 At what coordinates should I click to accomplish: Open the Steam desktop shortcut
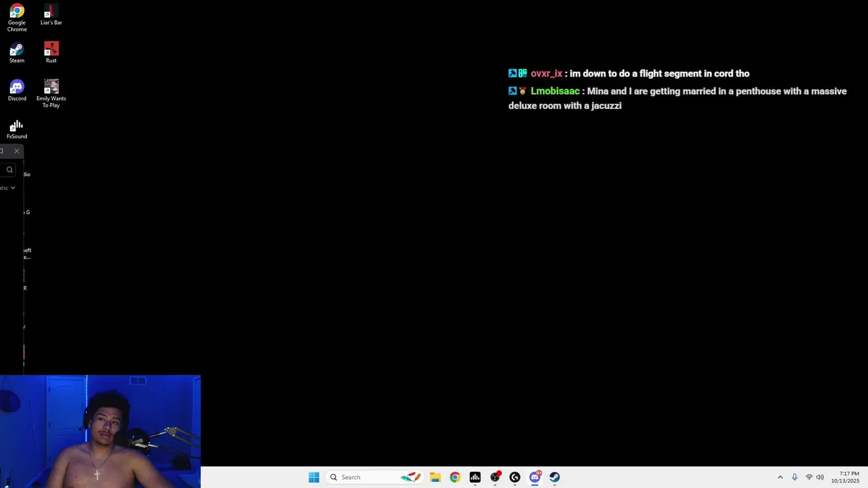point(17,53)
